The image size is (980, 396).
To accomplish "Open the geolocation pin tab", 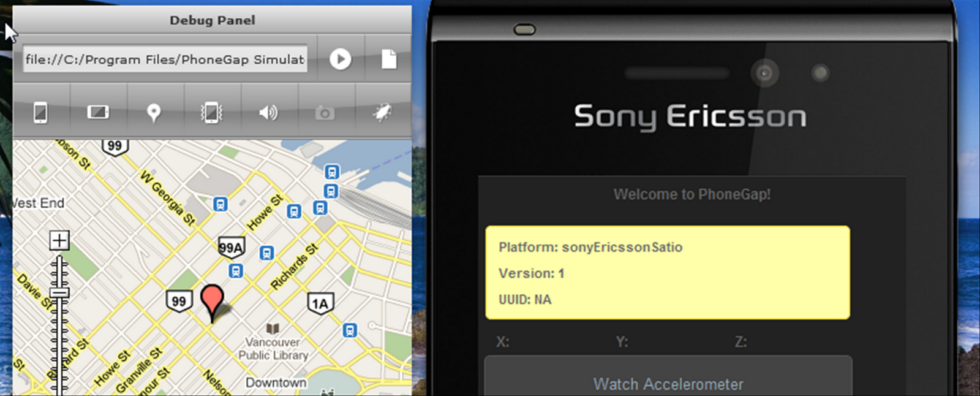I will 154,113.
